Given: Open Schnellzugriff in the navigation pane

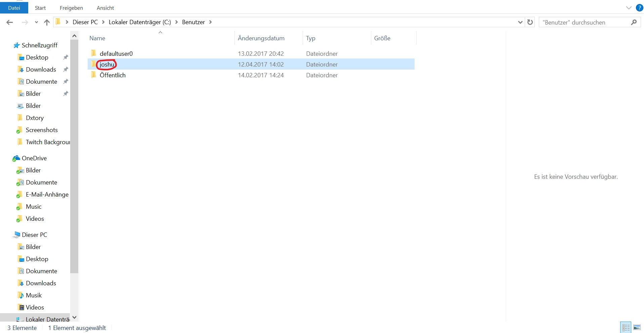Looking at the screenshot, I should tap(39, 45).
